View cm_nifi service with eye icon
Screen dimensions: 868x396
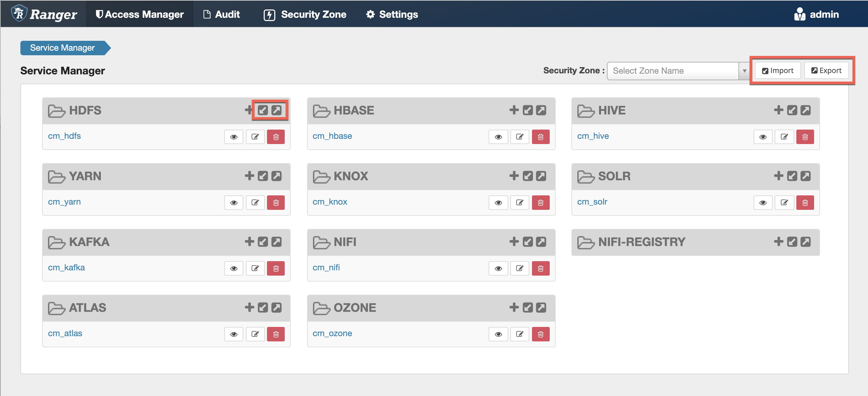click(498, 268)
